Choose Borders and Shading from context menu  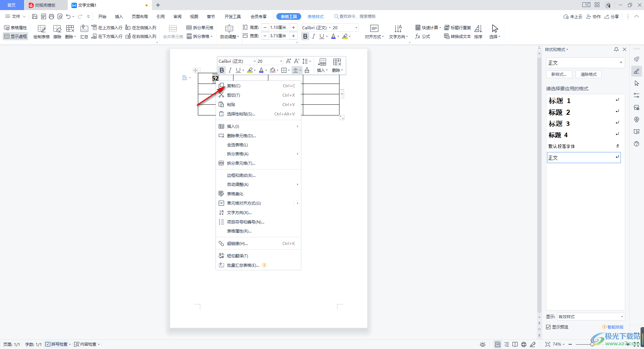(x=258, y=176)
